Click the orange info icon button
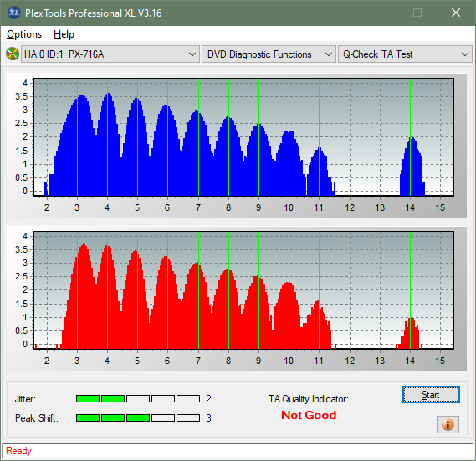 [448, 424]
